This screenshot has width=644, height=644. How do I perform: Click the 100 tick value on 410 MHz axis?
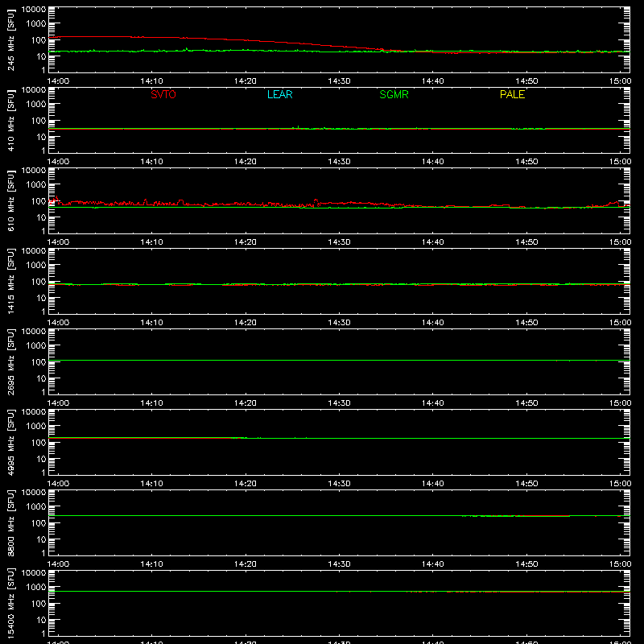(x=39, y=121)
